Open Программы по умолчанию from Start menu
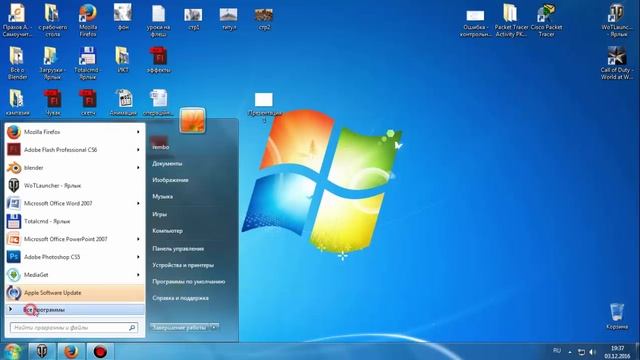Image resolution: width=640 pixels, height=360 pixels. tap(189, 282)
